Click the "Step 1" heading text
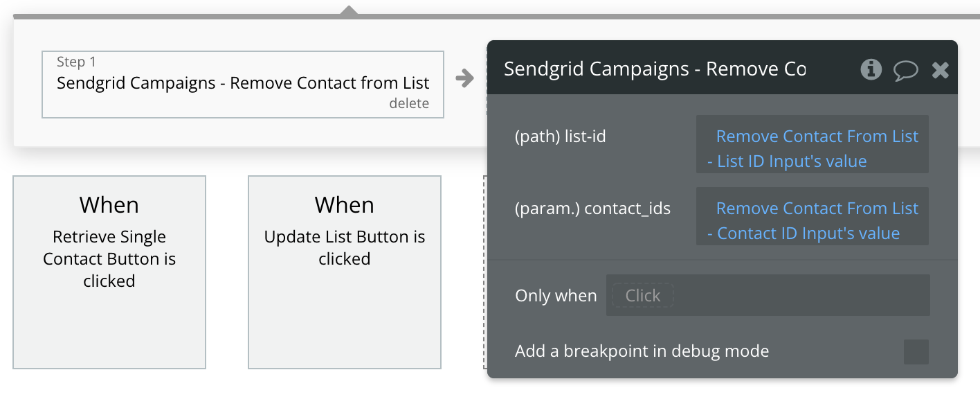This screenshot has width=980, height=406. coord(76,62)
